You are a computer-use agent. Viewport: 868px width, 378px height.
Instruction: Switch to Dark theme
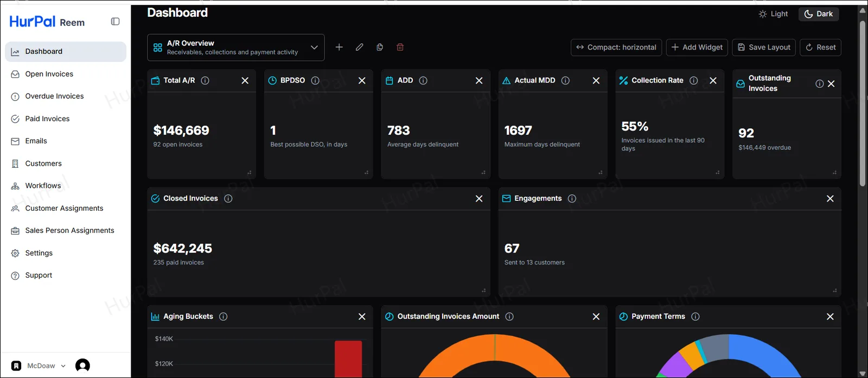[819, 14]
